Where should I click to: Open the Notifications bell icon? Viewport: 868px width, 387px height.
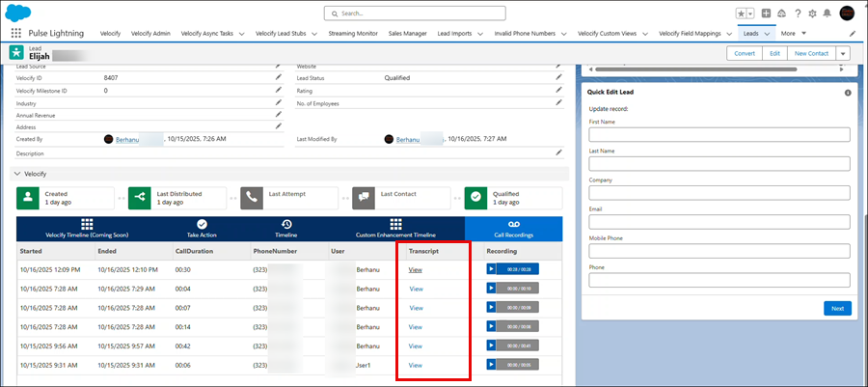click(x=827, y=14)
